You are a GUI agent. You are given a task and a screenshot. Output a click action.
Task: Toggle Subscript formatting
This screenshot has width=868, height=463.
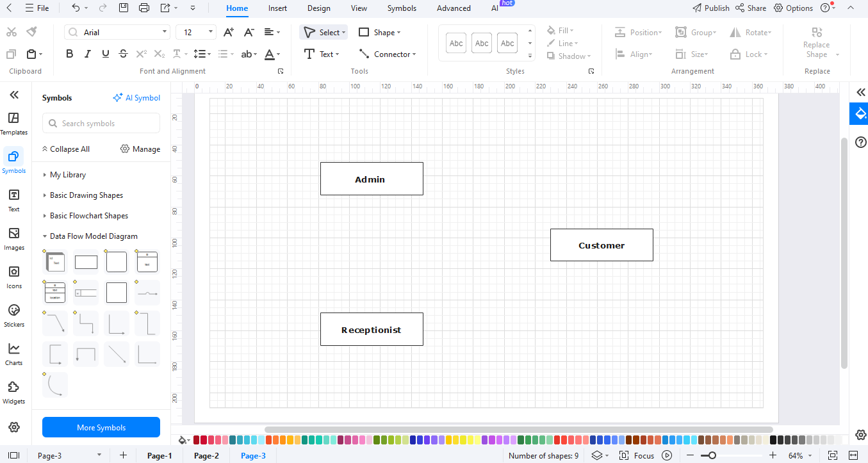(x=160, y=54)
